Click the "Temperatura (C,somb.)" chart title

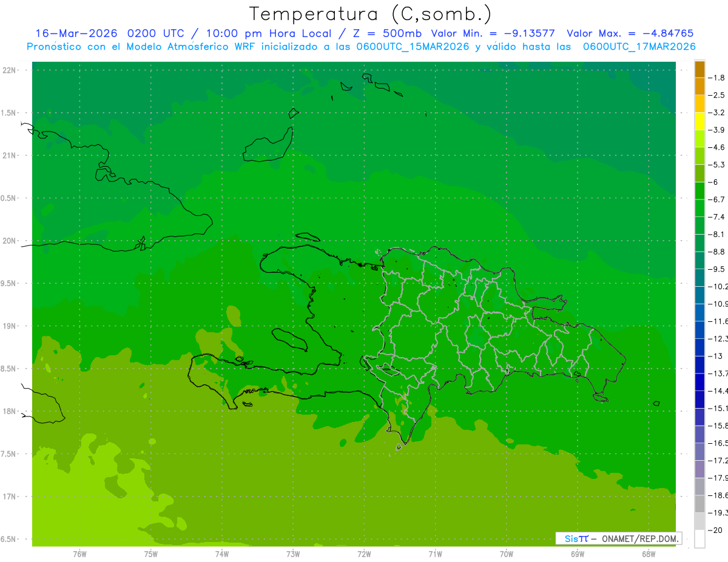coord(371,14)
